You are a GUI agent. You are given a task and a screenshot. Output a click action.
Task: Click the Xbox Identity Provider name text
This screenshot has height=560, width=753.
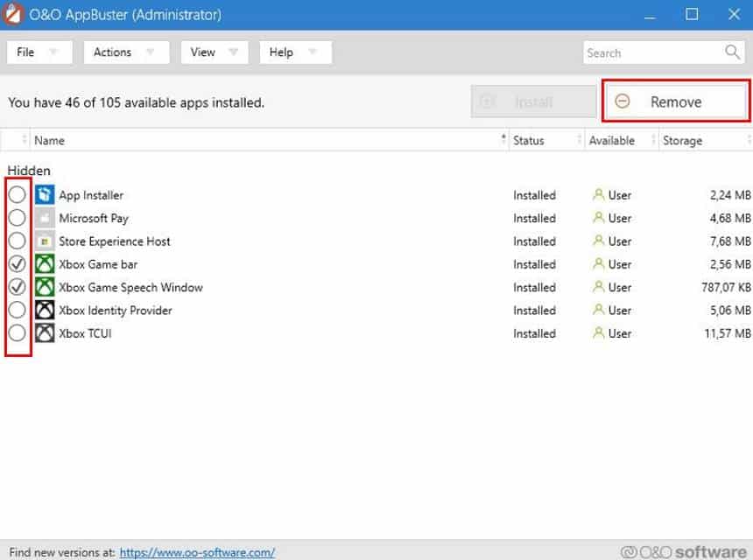(x=116, y=311)
